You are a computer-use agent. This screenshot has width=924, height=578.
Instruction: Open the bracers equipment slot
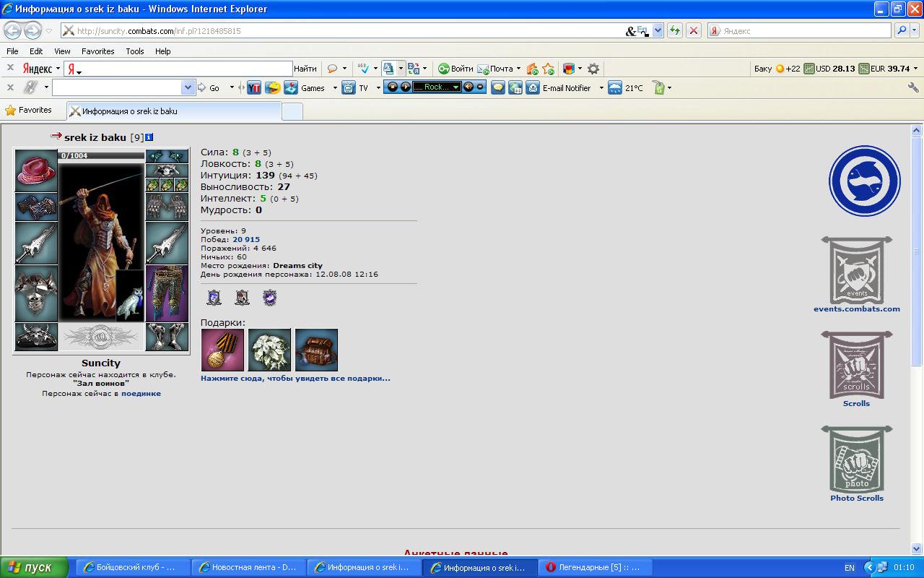[x=36, y=207]
